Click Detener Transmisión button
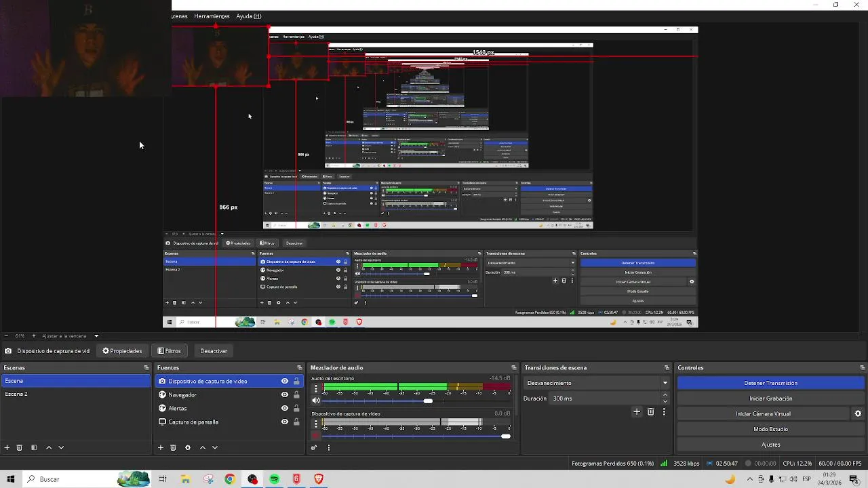 tap(770, 383)
